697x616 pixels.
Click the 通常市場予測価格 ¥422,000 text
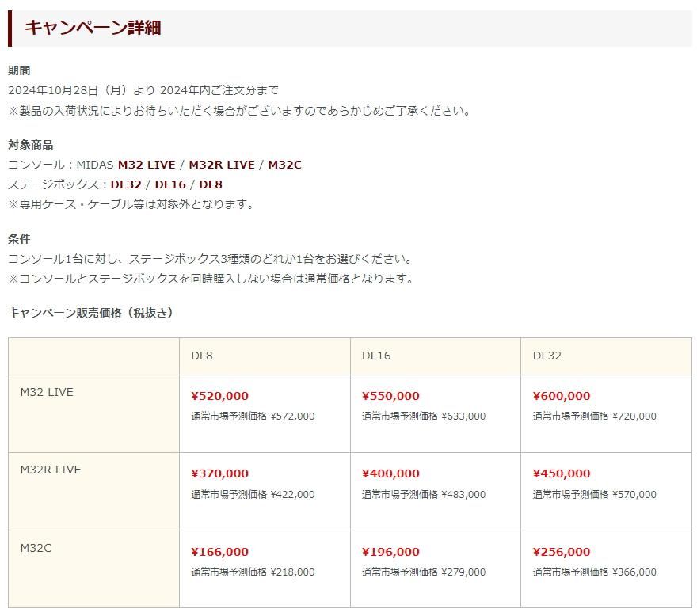[253, 495]
